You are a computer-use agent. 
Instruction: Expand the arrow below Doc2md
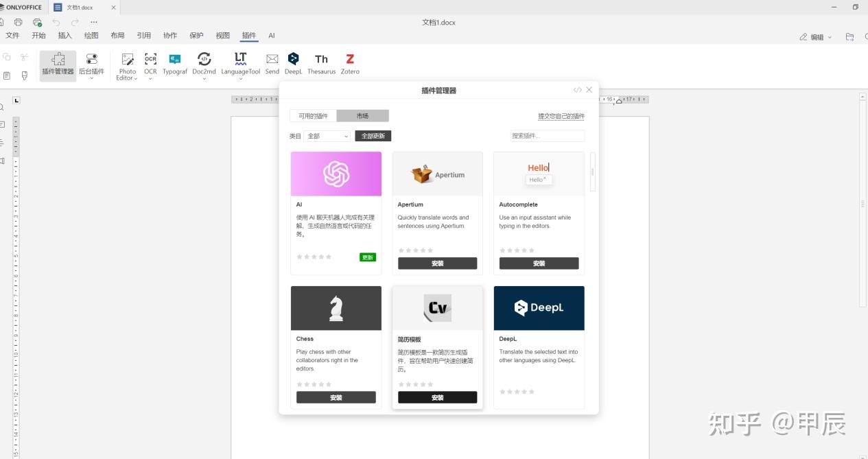(204, 78)
